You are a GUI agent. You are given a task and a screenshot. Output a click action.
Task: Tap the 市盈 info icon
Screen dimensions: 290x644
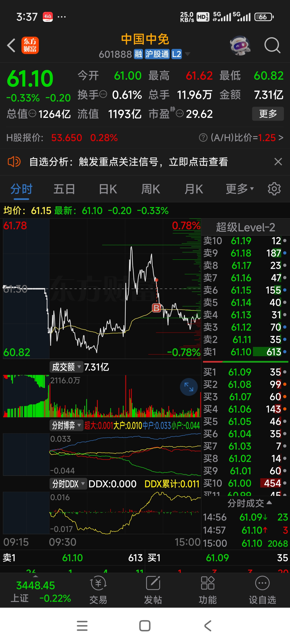180,114
